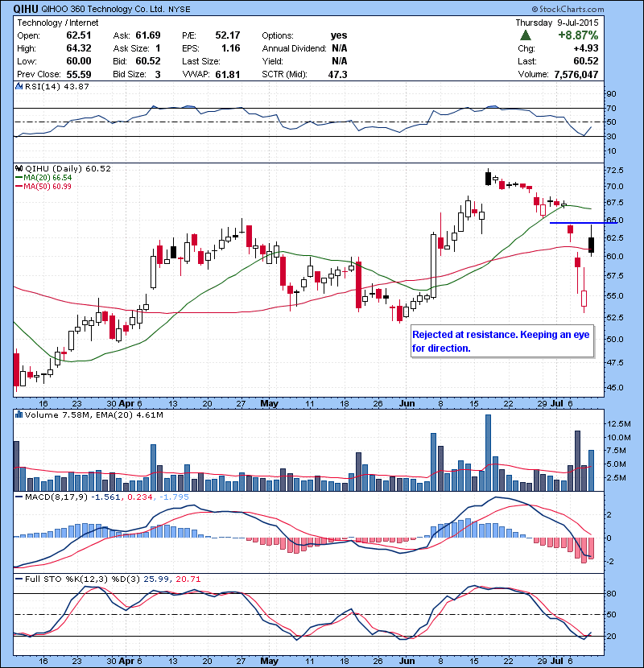Click the May label on price chart axis
This screenshot has width=644, height=668.
(x=269, y=403)
